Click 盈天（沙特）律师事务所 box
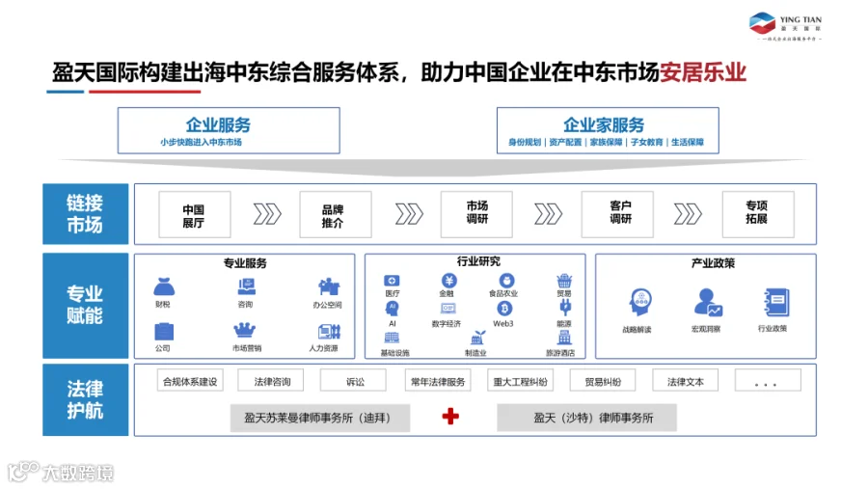The width and height of the screenshot is (868, 489). (586, 418)
